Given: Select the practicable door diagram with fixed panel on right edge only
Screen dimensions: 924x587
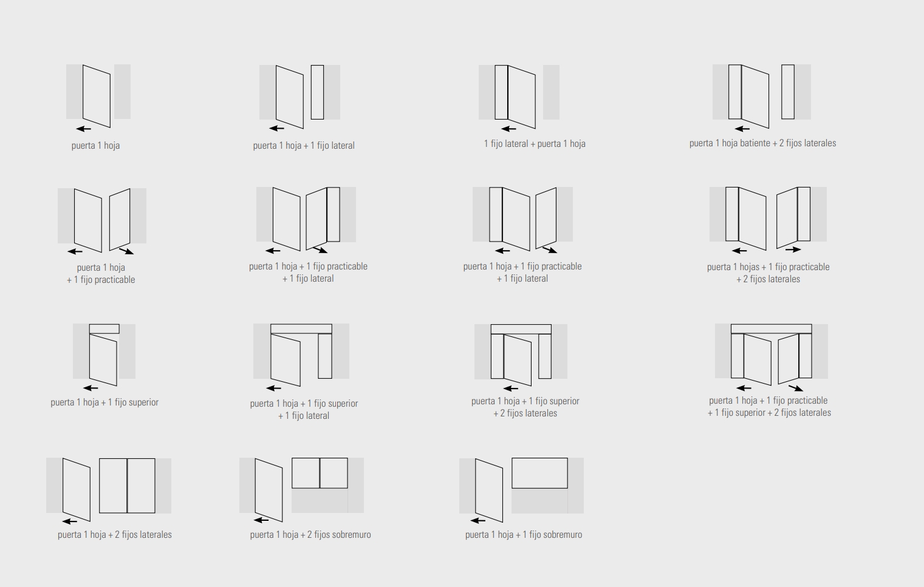Looking at the screenshot, I should 306,218.
